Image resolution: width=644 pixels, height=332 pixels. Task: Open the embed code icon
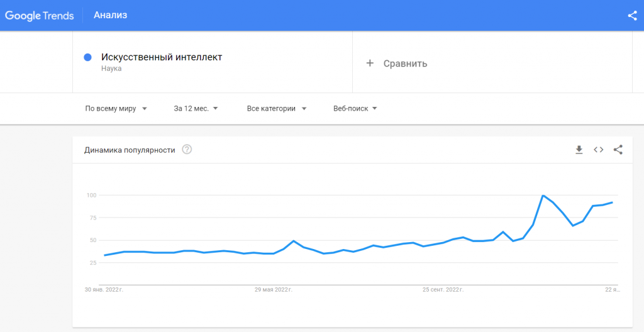point(599,150)
